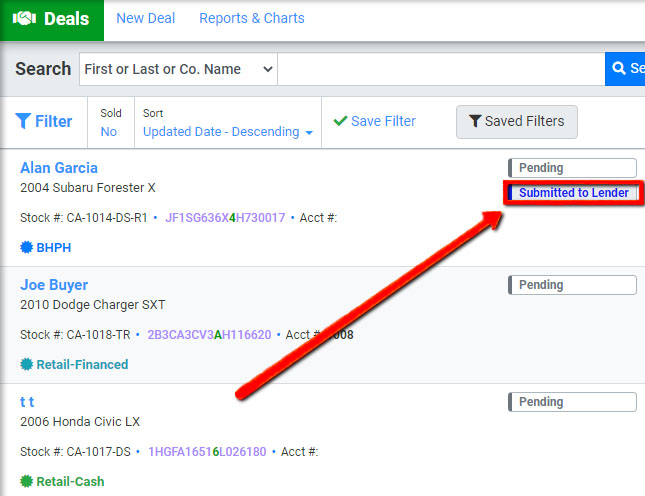Screen dimensions: 645x496
Task: Switch to Reports & Charts tab
Action: 251,18
